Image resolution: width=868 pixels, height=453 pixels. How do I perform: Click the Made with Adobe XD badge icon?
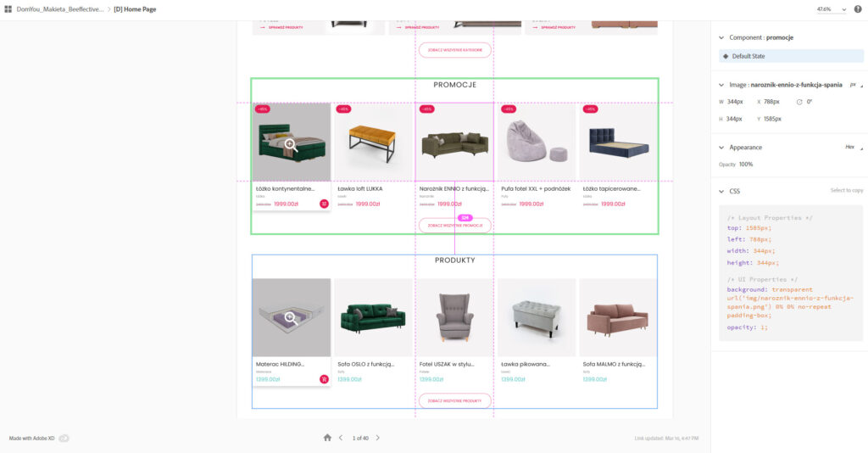(x=64, y=438)
